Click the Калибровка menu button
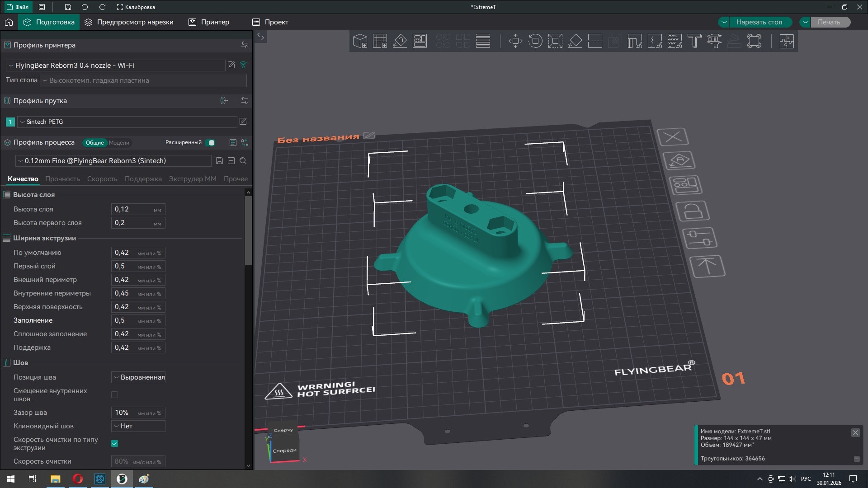Image resolution: width=868 pixels, height=488 pixels. [x=136, y=7]
